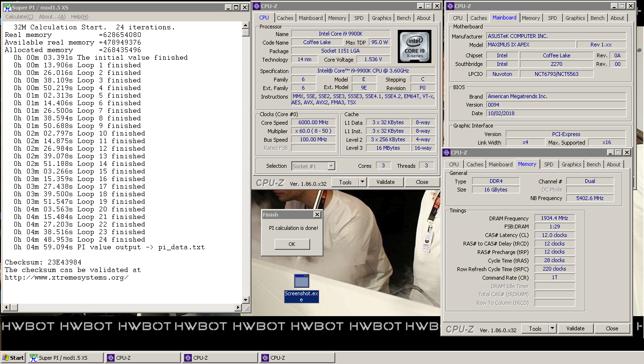Select SPD tab in Memory window

click(x=549, y=164)
